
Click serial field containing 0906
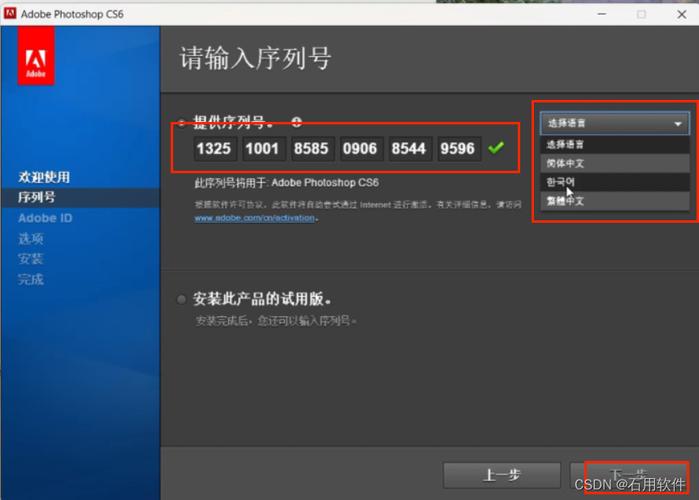[360, 148]
